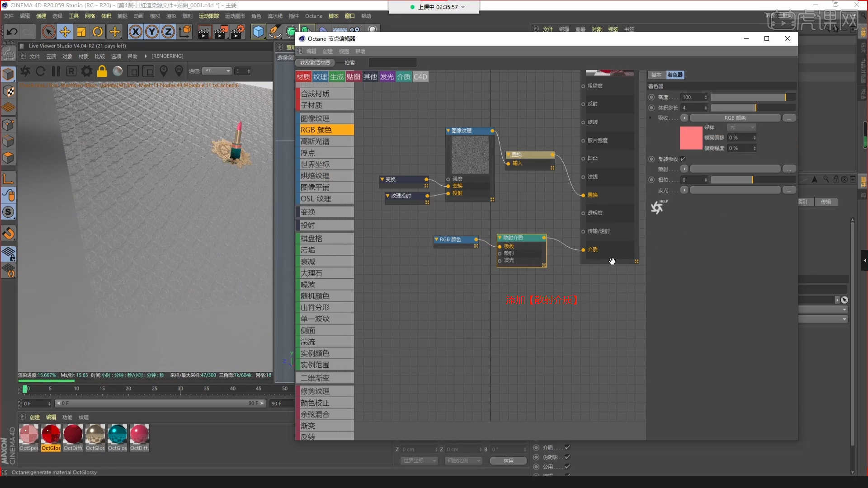Image resolution: width=868 pixels, height=488 pixels.
Task: Collapse the 散射介质 node triangle
Action: pos(500,238)
